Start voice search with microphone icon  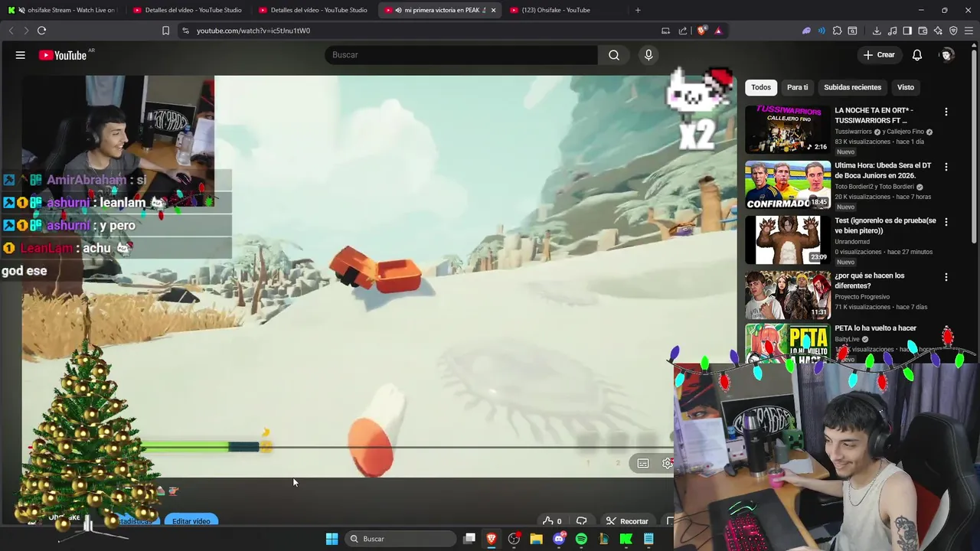[x=648, y=55]
